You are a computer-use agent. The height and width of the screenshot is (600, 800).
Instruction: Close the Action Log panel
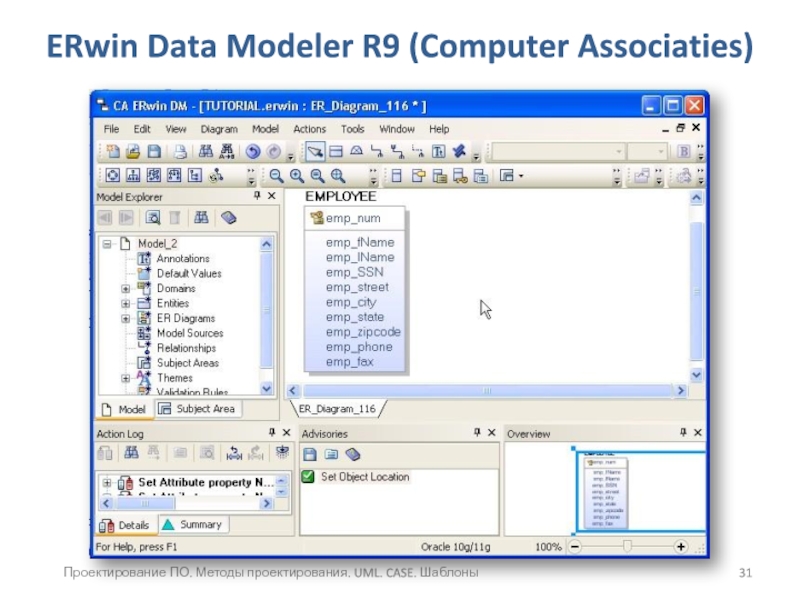pos(287,433)
